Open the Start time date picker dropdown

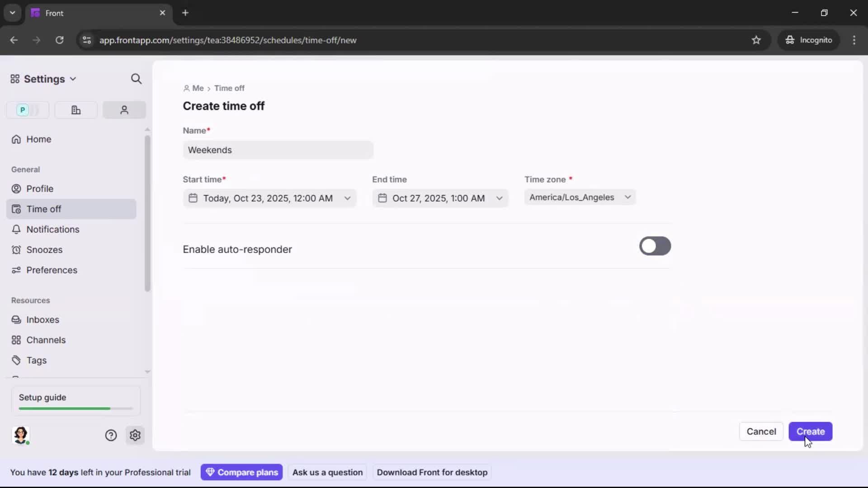(347, 198)
